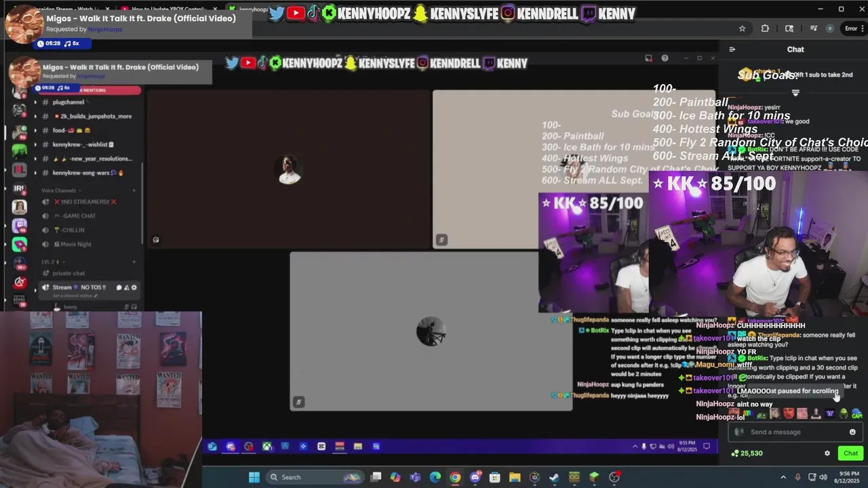Expand the gift sub leaderboard arrow
Viewport: 868px width, 488px height.
[795, 93]
